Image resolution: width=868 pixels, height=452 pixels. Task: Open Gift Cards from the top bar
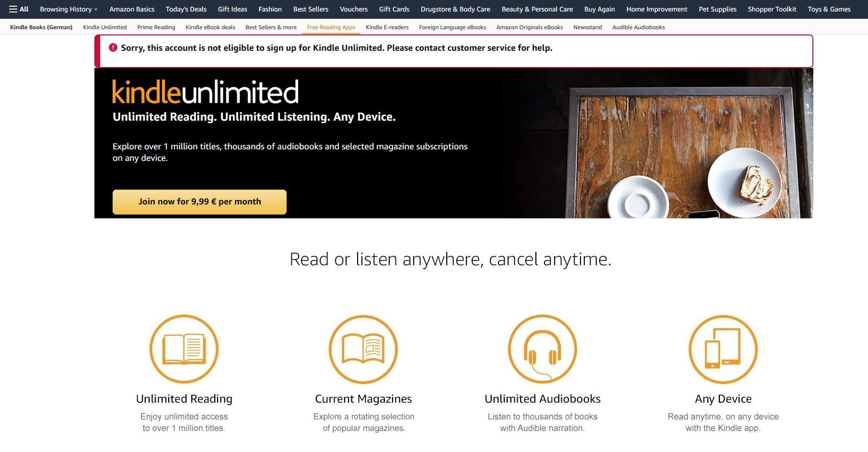coord(394,9)
